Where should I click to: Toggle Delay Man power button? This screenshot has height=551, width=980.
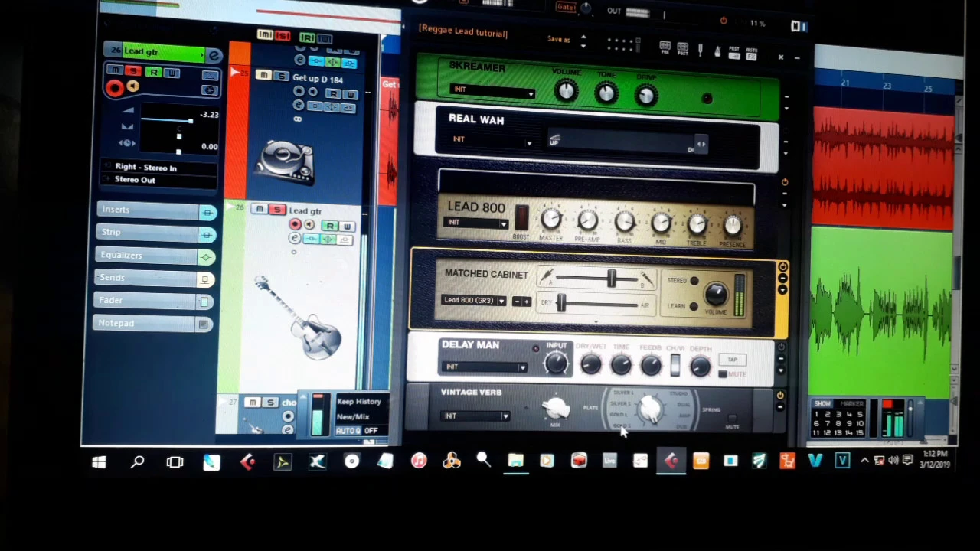pos(781,348)
